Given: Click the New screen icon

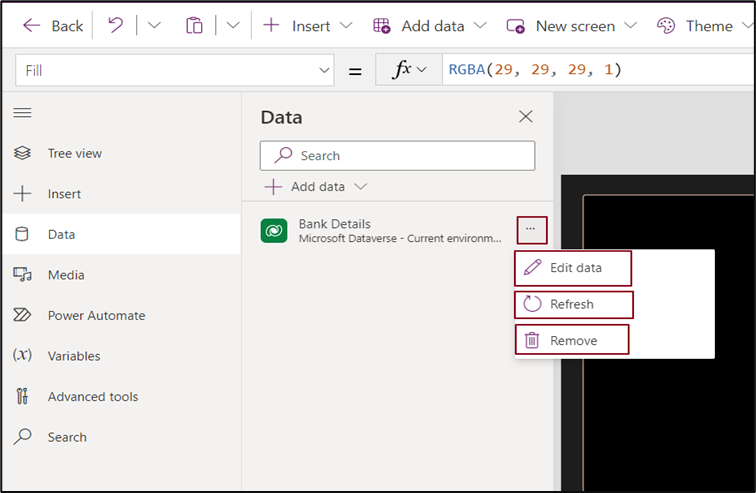Looking at the screenshot, I should point(515,26).
